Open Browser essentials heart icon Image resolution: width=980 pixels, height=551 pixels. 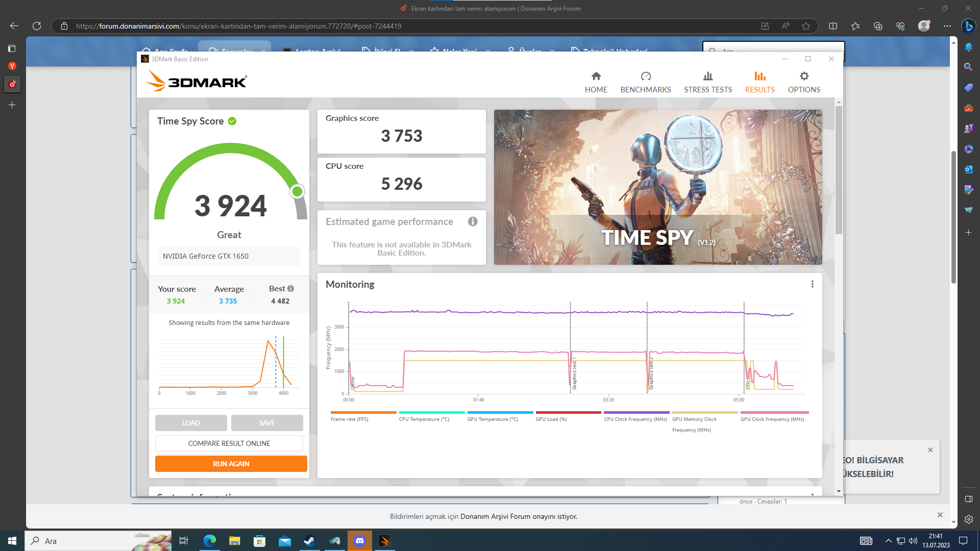(x=900, y=26)
